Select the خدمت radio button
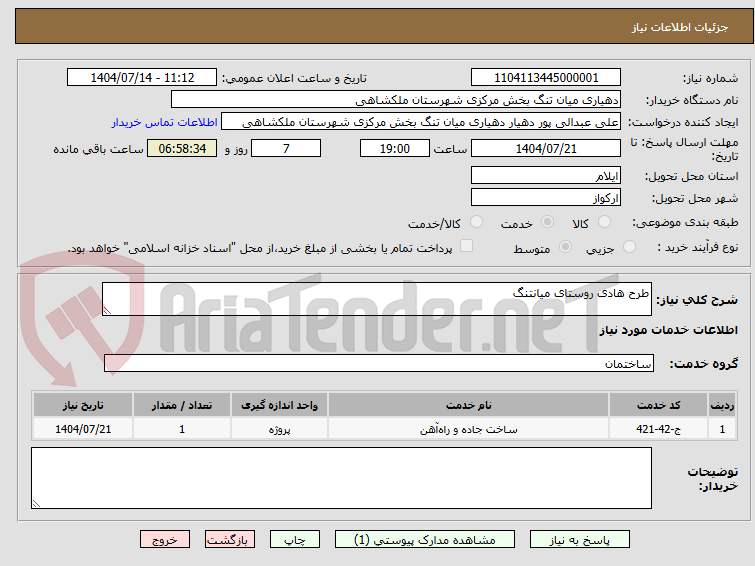The height and width of the screenshot is (566, 755). (547, 222)
